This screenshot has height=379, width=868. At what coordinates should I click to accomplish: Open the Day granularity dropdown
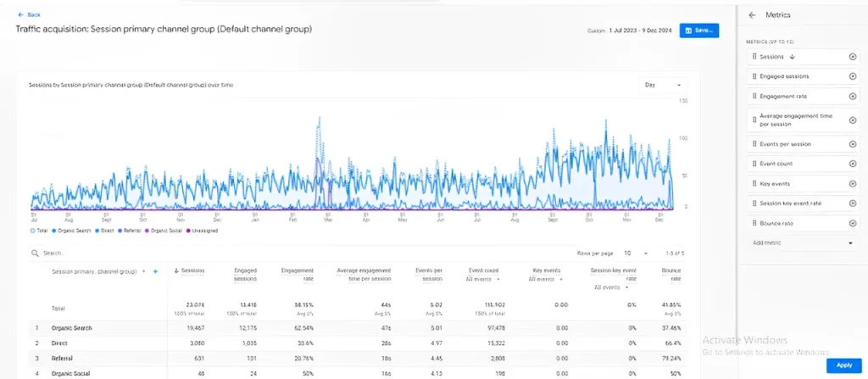tap(664, 85)
